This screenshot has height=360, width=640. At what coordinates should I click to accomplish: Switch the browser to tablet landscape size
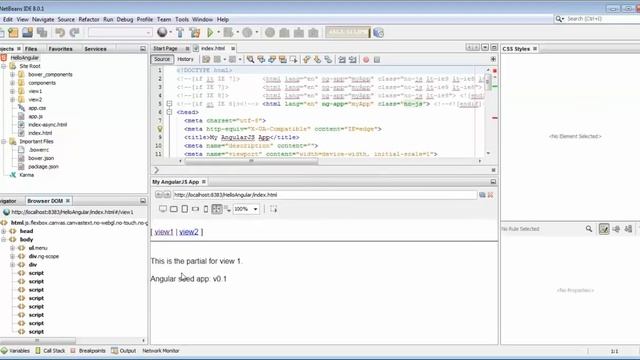[x=174, y=209]
